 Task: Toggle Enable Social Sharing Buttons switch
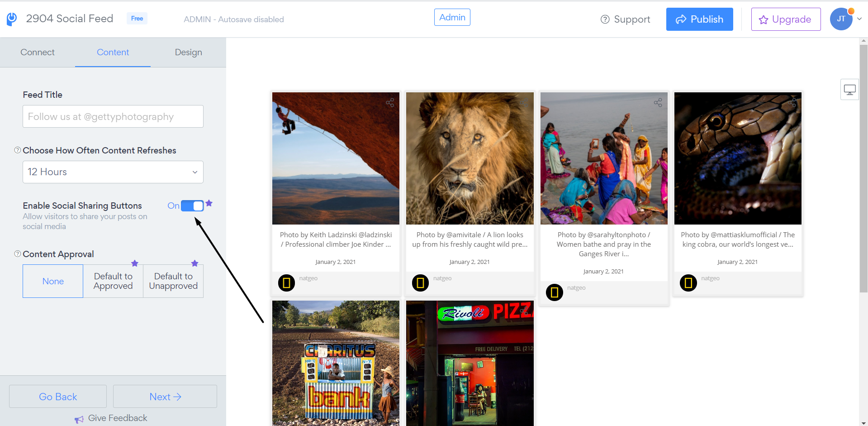192,206
